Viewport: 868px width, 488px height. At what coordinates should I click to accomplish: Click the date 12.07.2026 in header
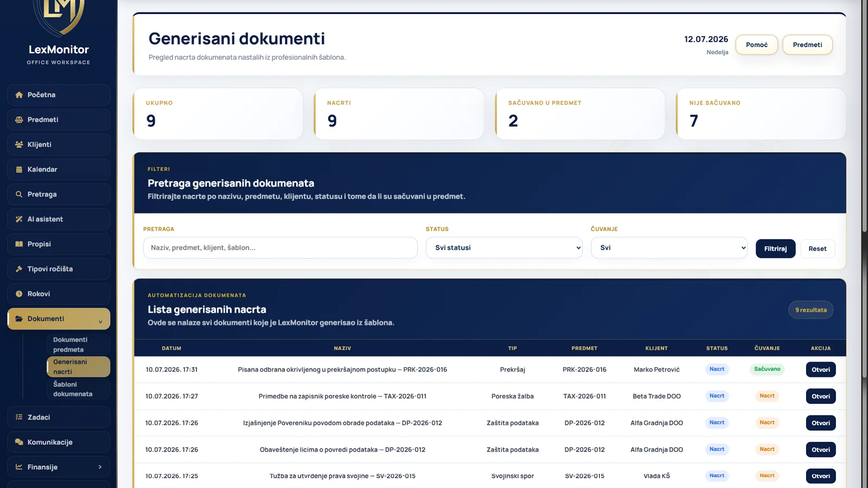click(706, 39)
